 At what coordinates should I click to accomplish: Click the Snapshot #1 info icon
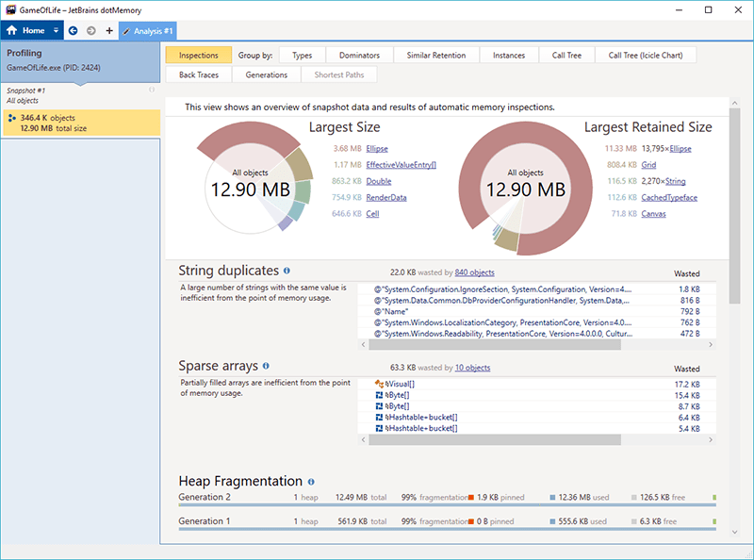click(152, 91)
